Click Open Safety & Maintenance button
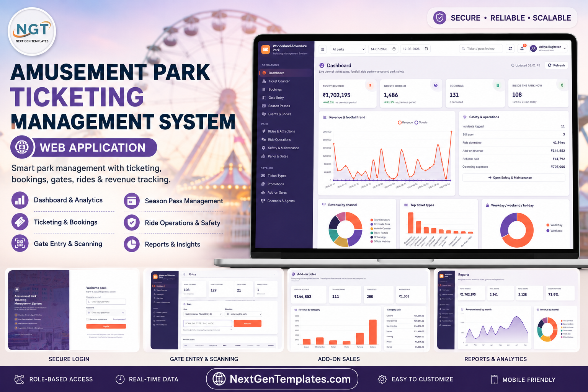The height and width of the screenshot is (392, 588). [x=513, y=178]
